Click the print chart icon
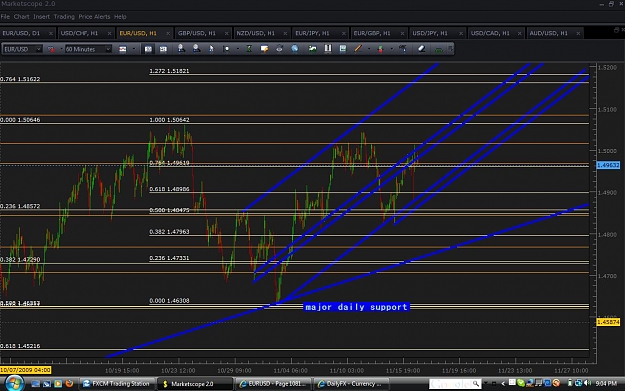Viewport: 625px width, 391px height. [x=279, y=49]
